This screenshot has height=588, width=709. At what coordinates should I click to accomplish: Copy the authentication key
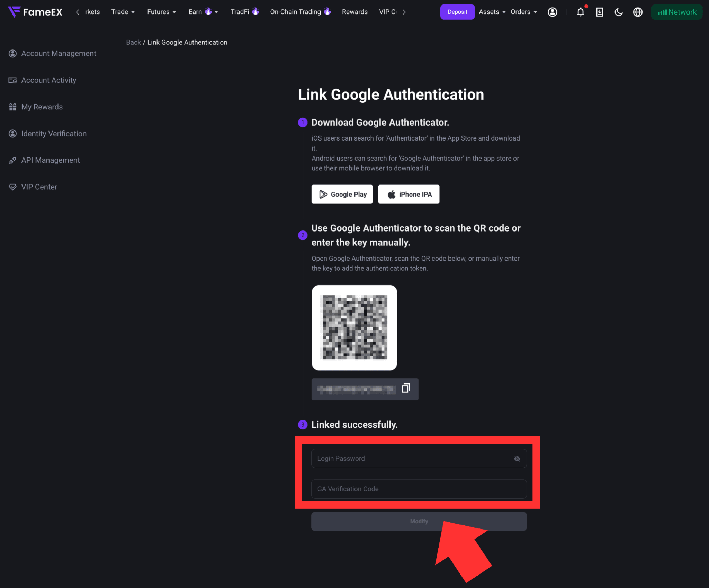click(406, 388)
